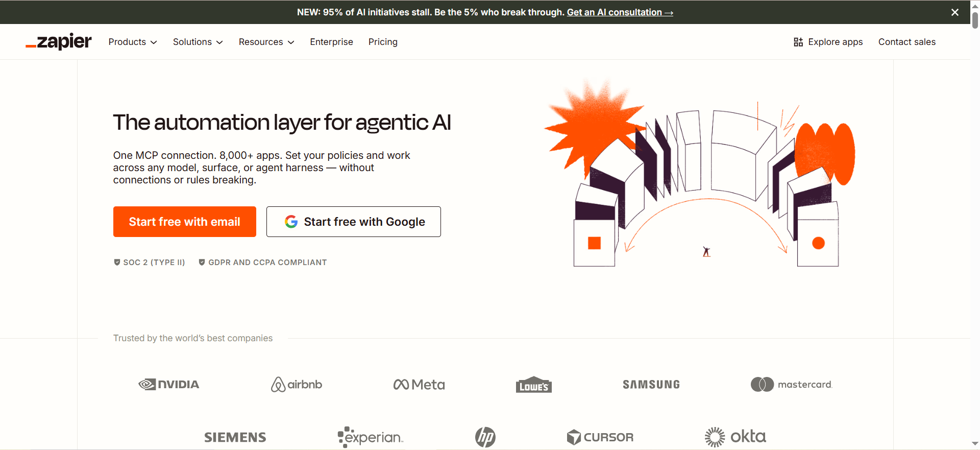Go to the Pricing page
980x450 pixels.
coord(383,42)
